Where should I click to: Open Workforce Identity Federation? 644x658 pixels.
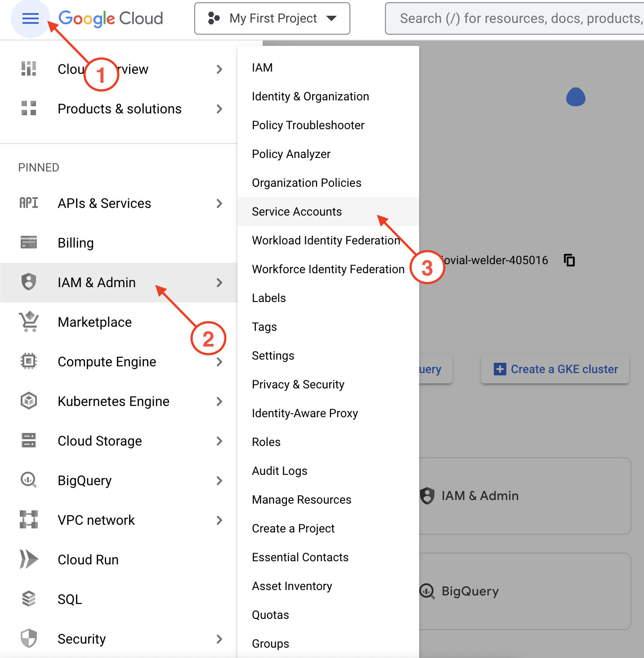tap(328, 269)
